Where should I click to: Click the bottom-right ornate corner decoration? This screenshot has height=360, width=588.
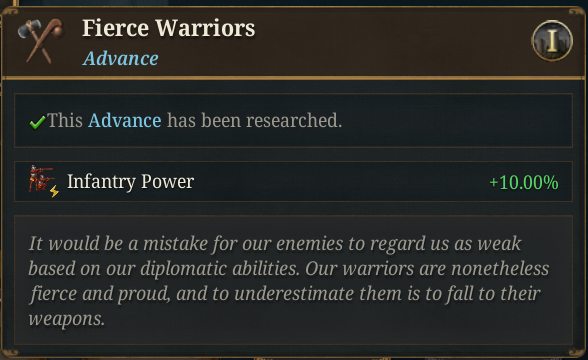click(577, 352)
